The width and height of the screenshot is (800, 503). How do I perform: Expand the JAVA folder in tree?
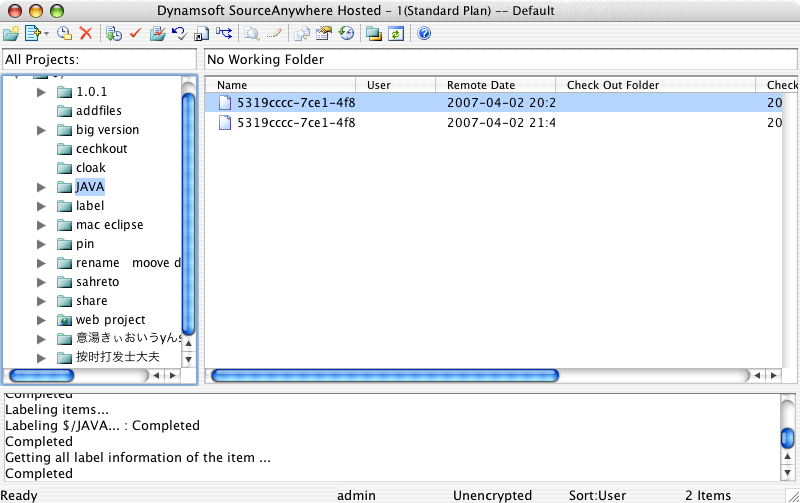click(41, 187)
